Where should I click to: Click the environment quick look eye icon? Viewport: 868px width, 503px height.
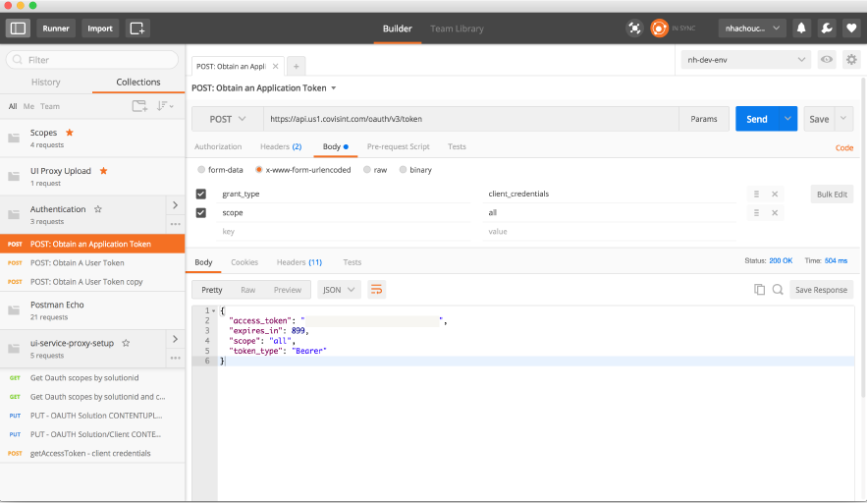828,60
